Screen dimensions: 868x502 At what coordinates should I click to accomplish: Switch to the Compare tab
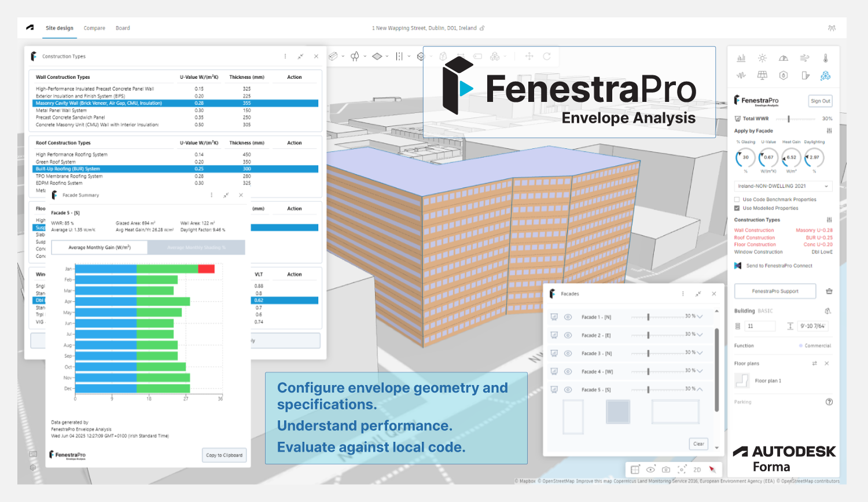tap(94, 28)
